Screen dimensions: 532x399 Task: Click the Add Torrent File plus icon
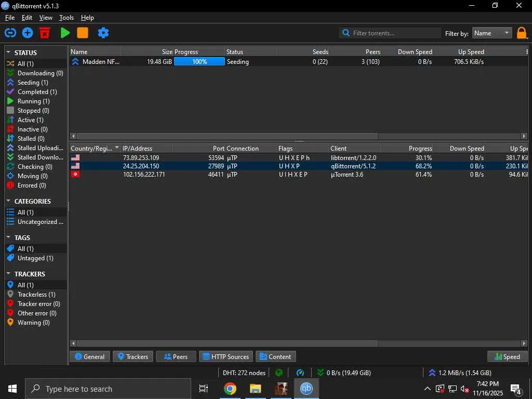click(x=28, y=33)
